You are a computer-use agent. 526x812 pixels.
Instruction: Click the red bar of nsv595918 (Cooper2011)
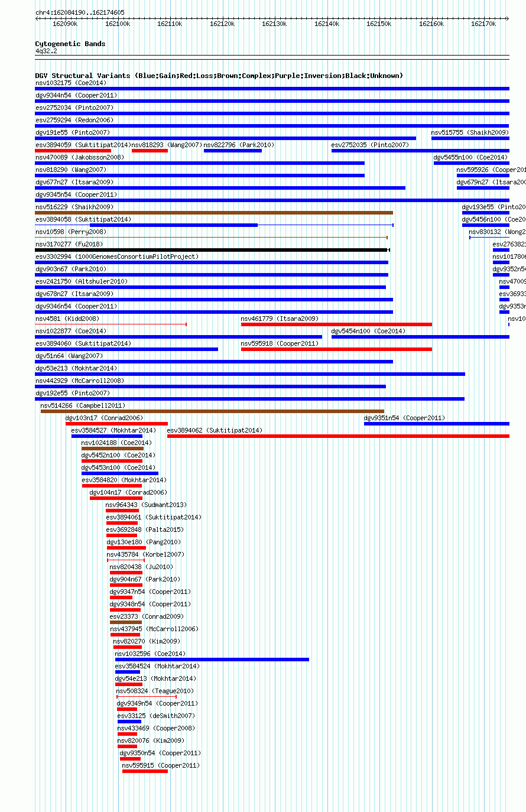tap(336, 349)
